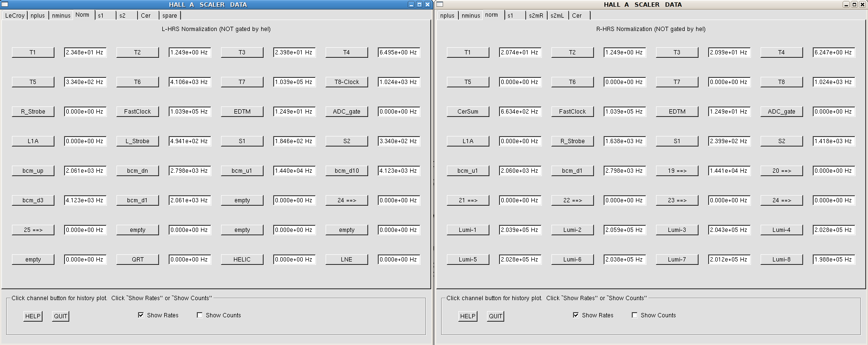Switch to the spare tab in the left window
The image size is (868, 345).
169,15
